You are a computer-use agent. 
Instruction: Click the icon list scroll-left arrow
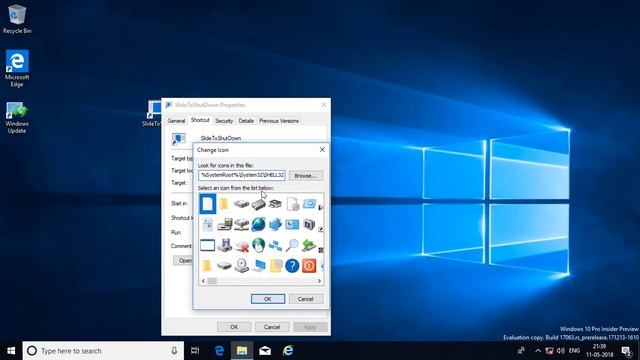click(x=203, y=281)
